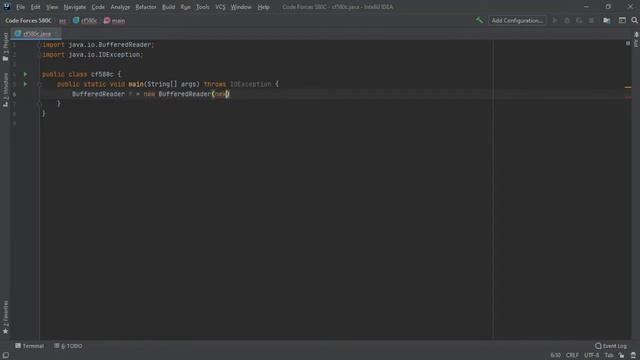Open Event Log from status bar
The width and height of the screenshot is (640, 360).
tap(611, 346)
